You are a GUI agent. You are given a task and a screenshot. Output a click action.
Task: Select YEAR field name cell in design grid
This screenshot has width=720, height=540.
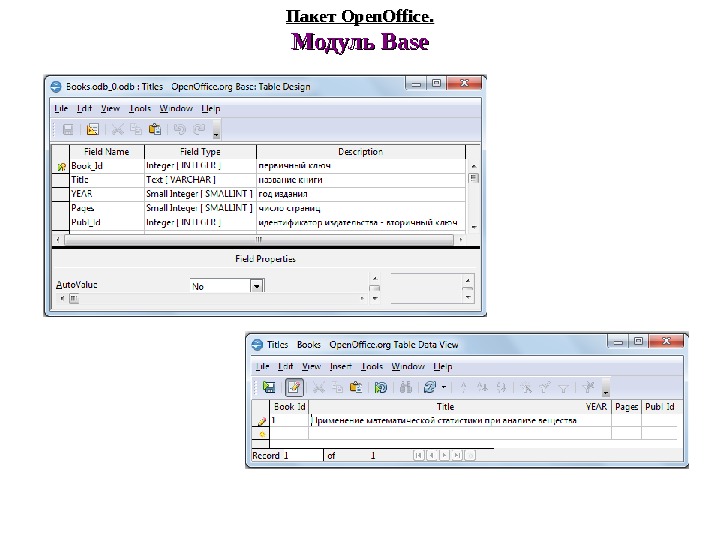click(x=107, y=194)
